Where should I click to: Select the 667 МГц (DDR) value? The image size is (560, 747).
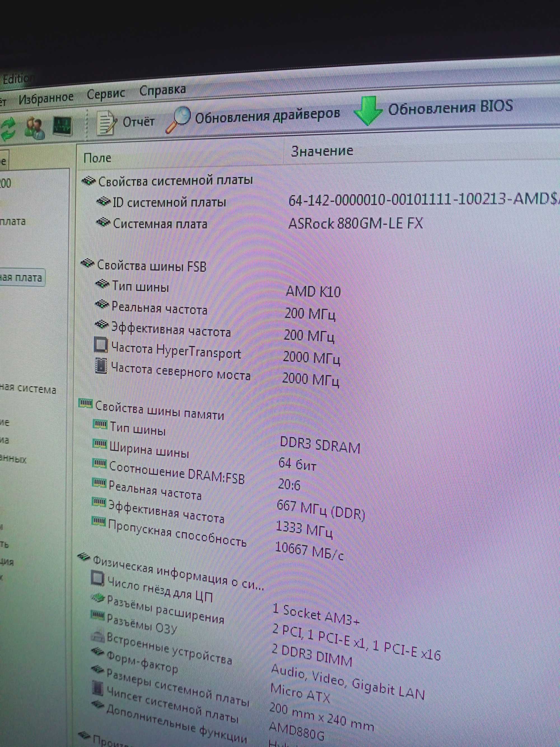[x=321, y=511]
